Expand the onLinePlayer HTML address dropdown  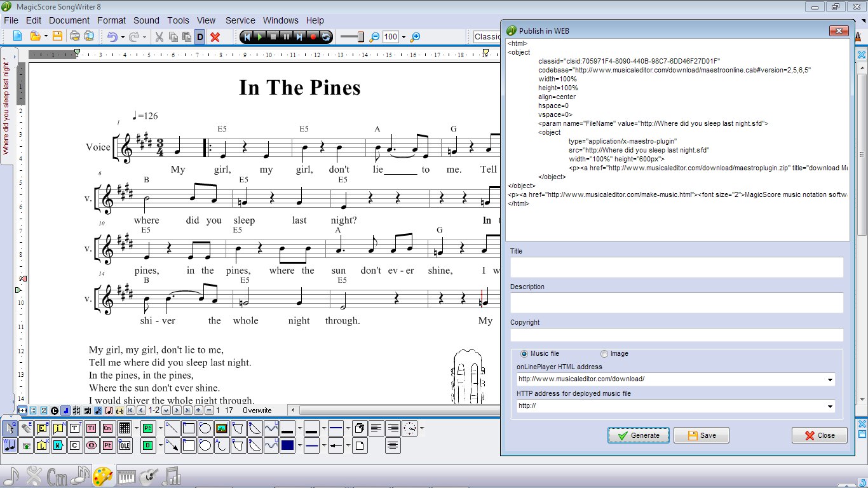tap(829, 379)
